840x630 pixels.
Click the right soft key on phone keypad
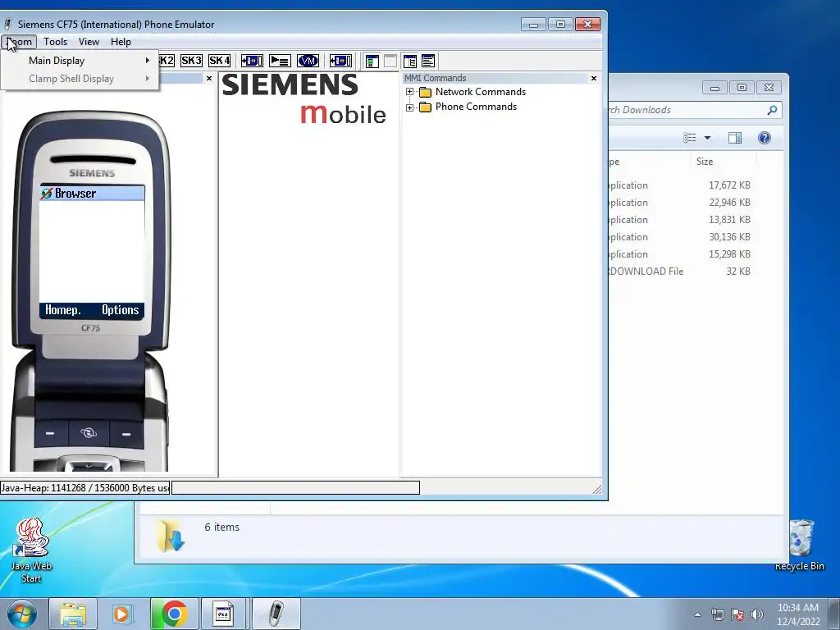[126, 433]
